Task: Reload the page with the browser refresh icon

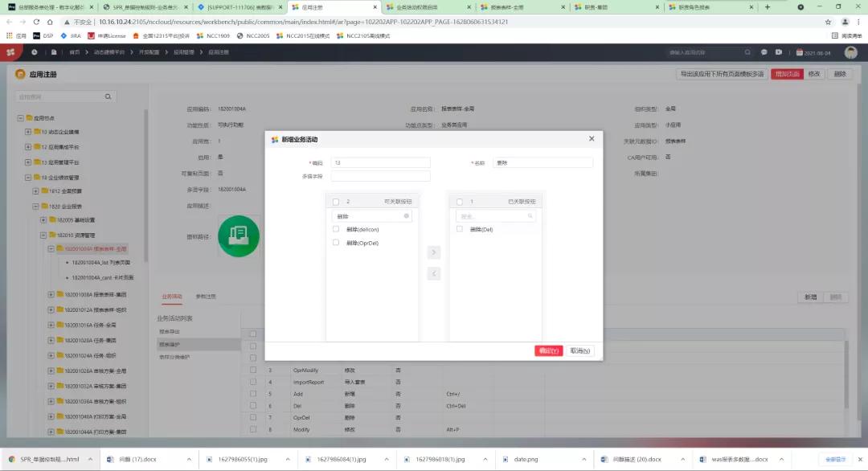Action: (36, 22)
